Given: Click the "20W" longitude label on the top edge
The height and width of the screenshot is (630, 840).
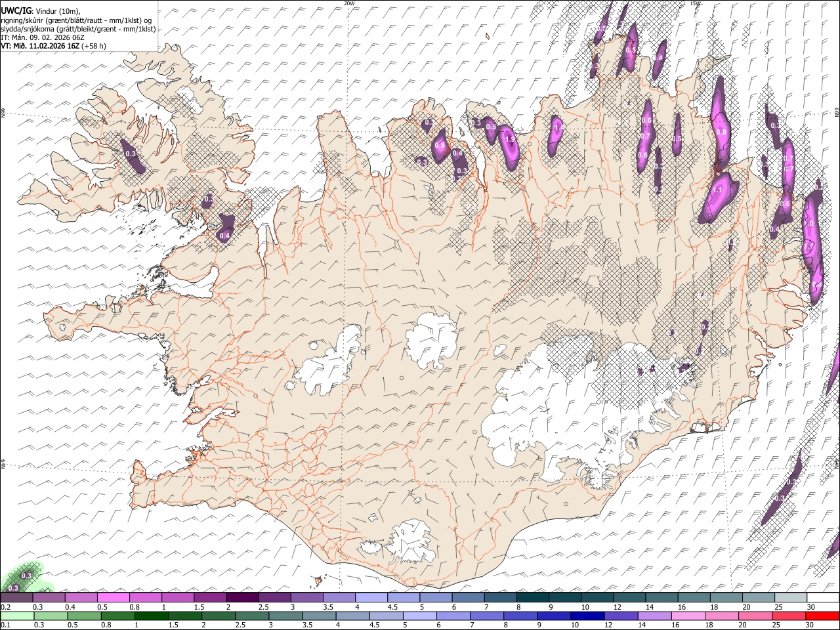Looking at the screenshot, I should click(349, 3).
